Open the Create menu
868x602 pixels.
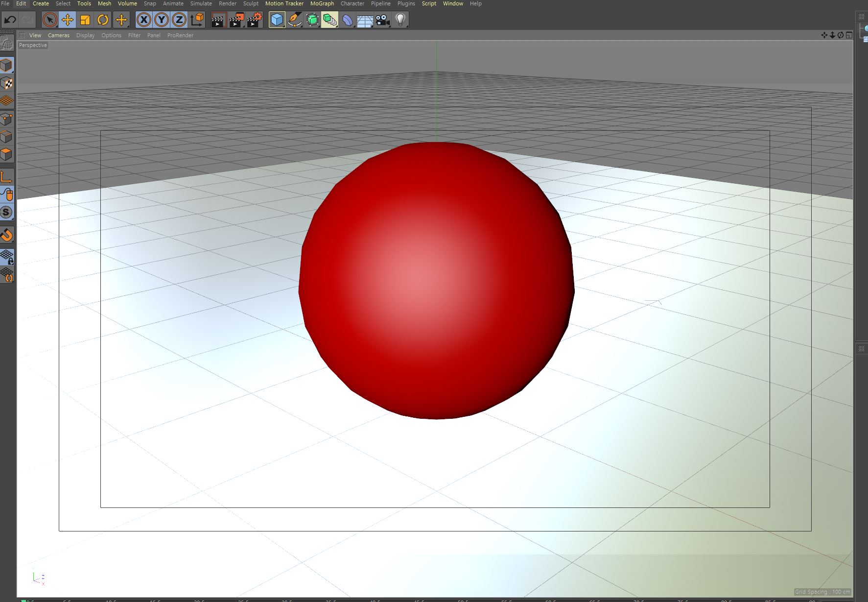(x=41, y=3)
